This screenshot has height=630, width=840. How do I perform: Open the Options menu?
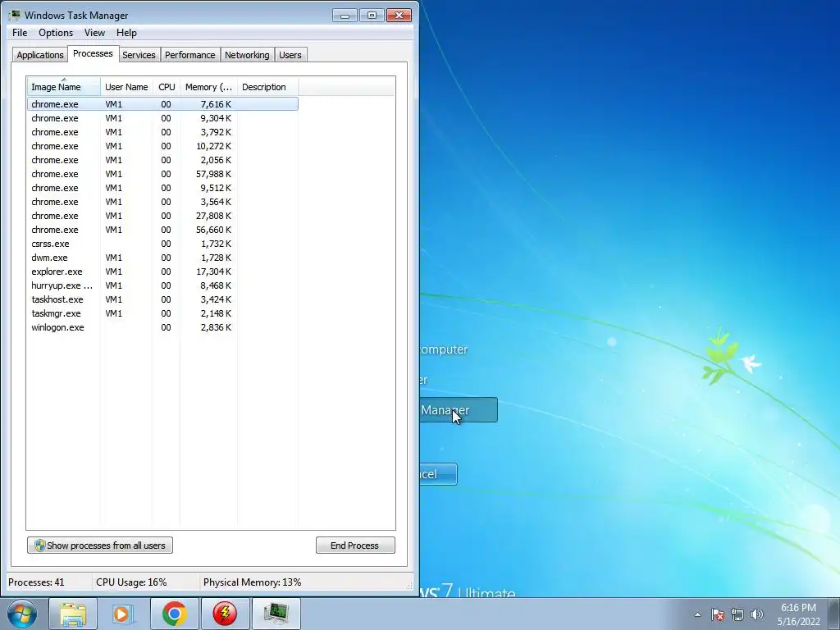coord(56,33)
